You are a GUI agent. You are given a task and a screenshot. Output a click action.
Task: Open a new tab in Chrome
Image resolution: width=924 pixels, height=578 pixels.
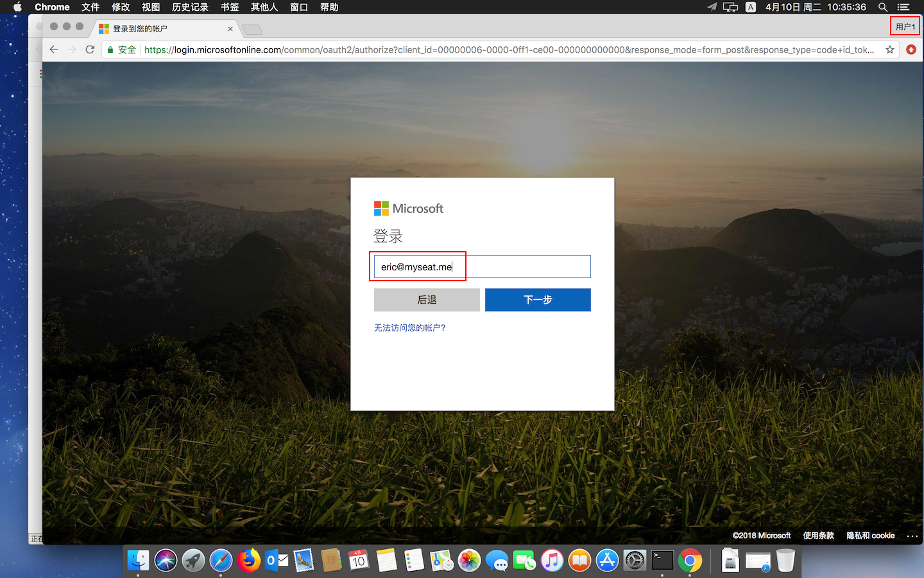coord(252,30)
